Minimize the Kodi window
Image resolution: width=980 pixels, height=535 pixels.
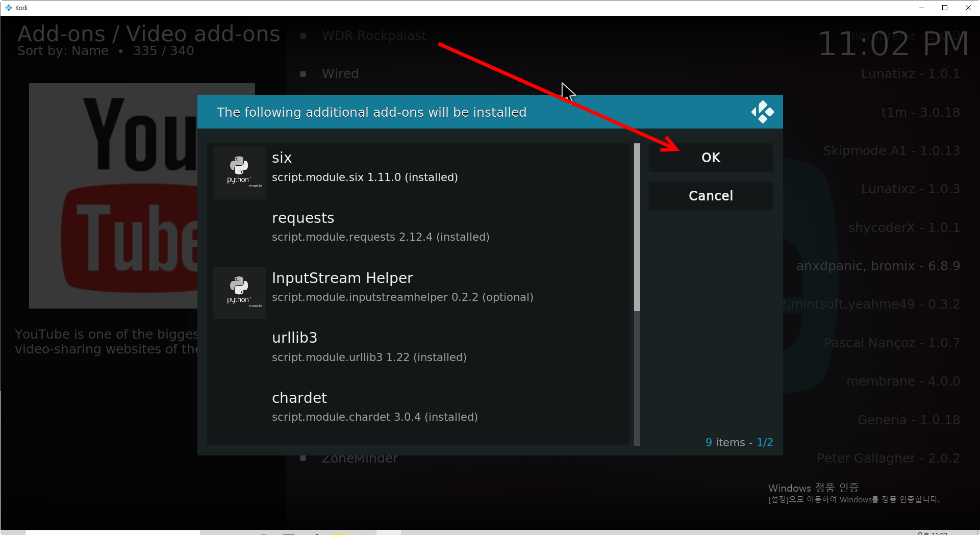point(922,8)
